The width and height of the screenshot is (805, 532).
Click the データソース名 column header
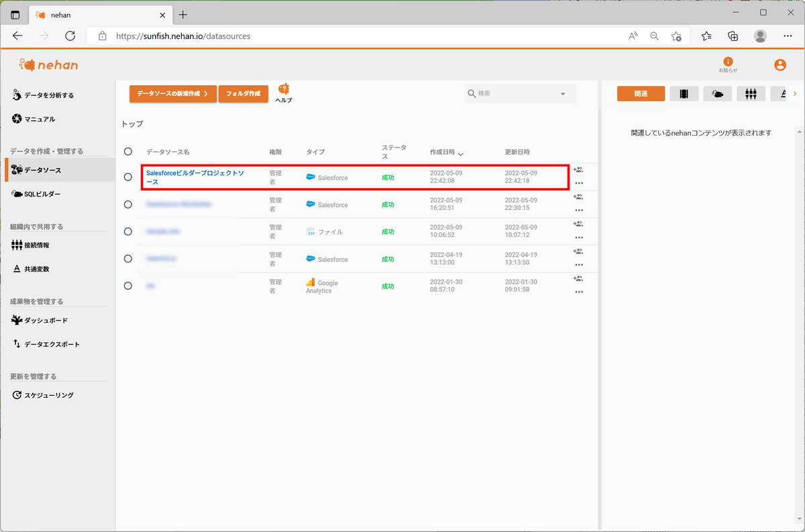[x=168, y=152]
